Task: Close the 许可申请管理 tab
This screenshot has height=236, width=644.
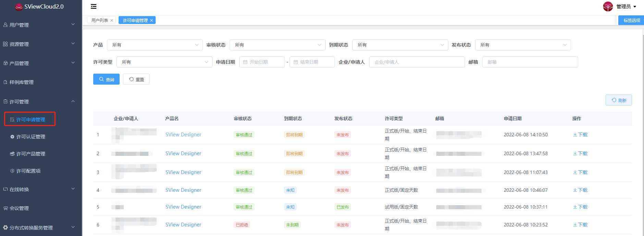Action: tap(151, 21)
